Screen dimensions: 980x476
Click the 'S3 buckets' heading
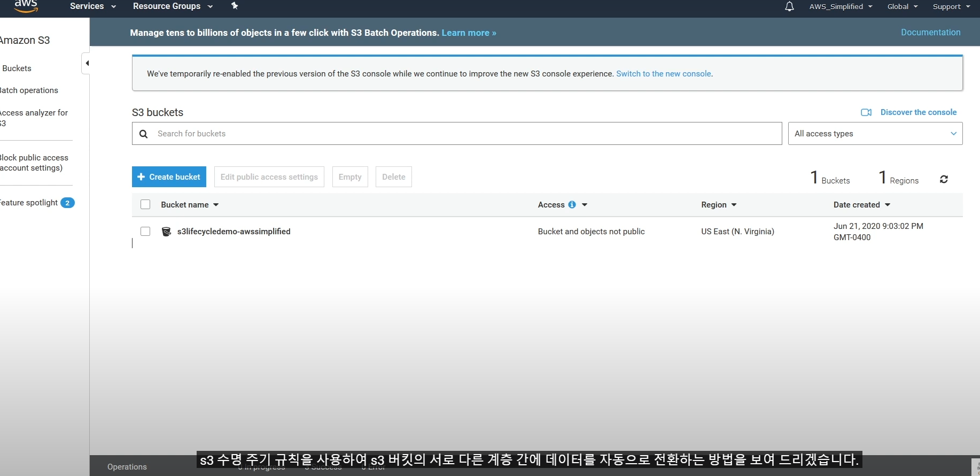pos(158,112)
